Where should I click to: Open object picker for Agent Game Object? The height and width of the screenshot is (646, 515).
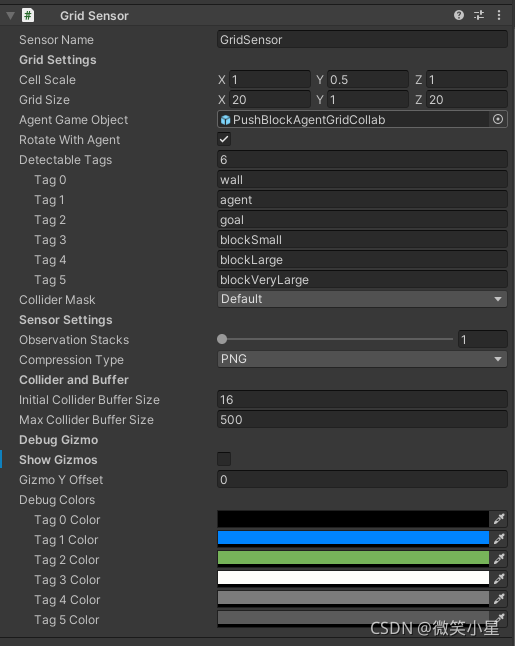(498, 119)
